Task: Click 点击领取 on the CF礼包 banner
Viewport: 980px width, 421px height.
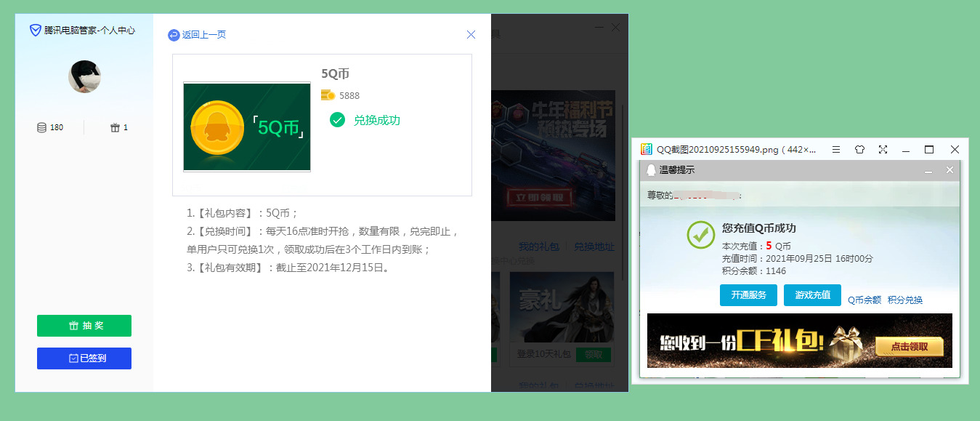Action: coord(909,347)
